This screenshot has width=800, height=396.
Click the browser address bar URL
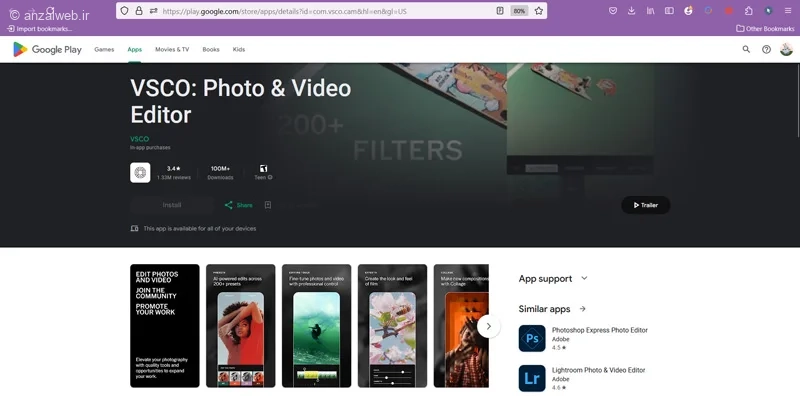(284, 11)
